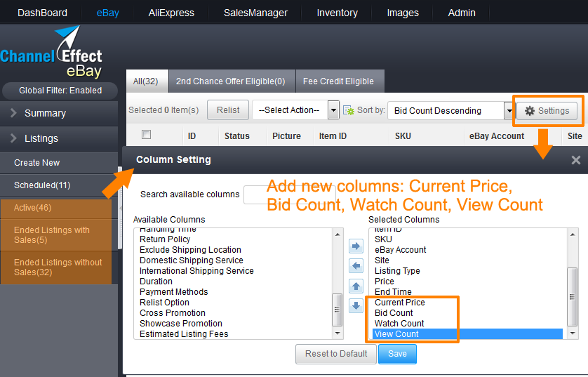588x377 pixels.
Task: Open Scheduled(11) listings
Action: click(59, 185)
